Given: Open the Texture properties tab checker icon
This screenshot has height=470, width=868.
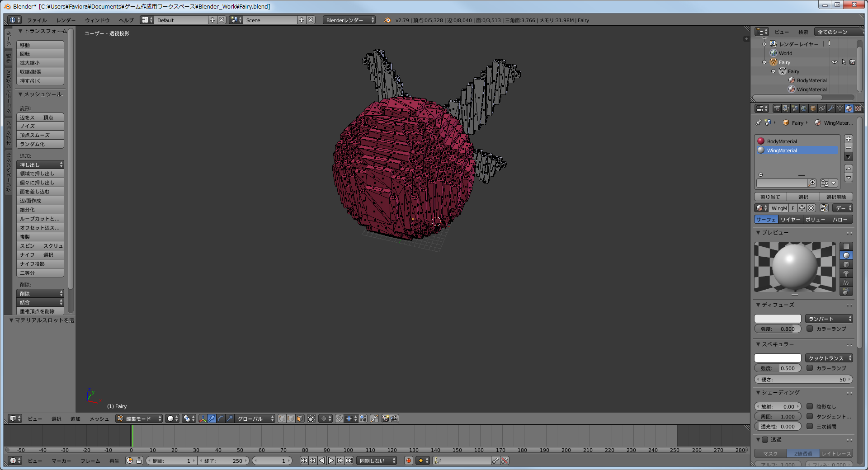Looking at the screenshot, I should click(858, 108).
